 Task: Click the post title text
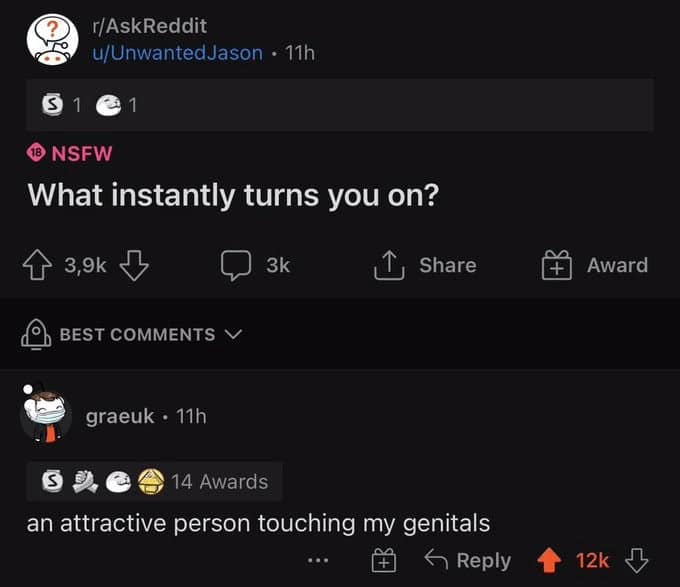coord(233,194)
